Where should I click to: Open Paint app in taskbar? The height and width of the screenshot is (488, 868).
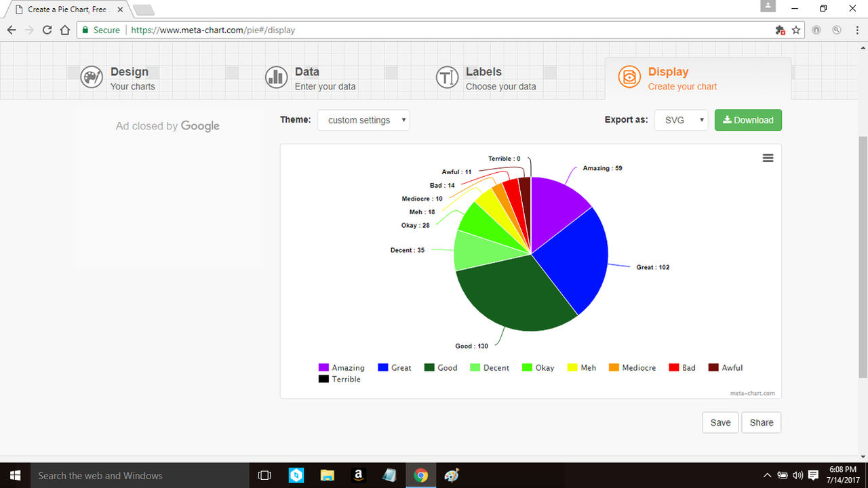point(452,475)
